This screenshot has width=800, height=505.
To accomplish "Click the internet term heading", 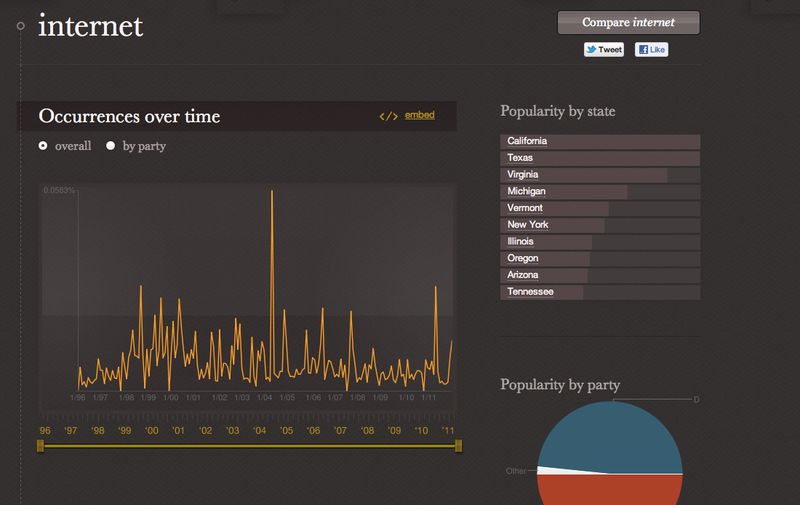I will (91, 26).
